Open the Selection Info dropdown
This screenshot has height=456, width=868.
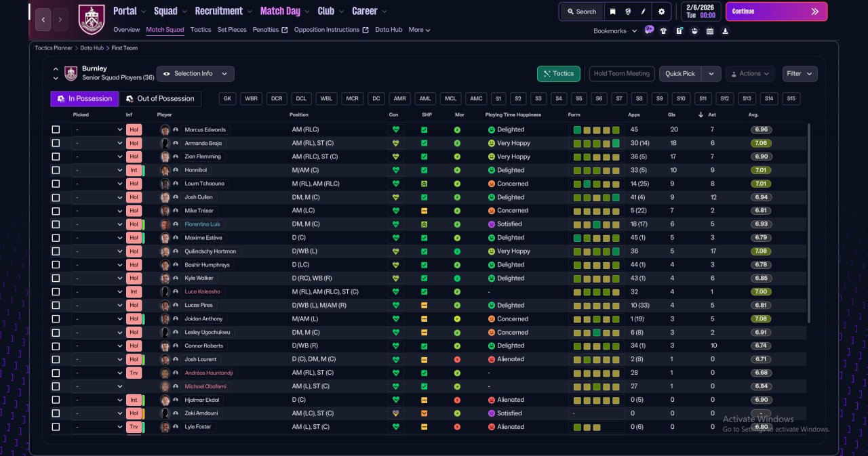[195, 74]
